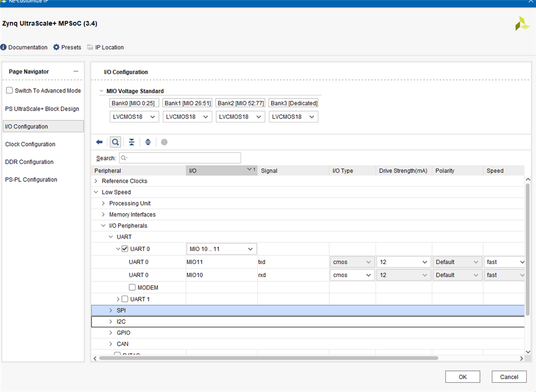536x392 pixels.
Task: Enable the MODEM checkbox
Action: pyautogui.click(x=132, y=287)
